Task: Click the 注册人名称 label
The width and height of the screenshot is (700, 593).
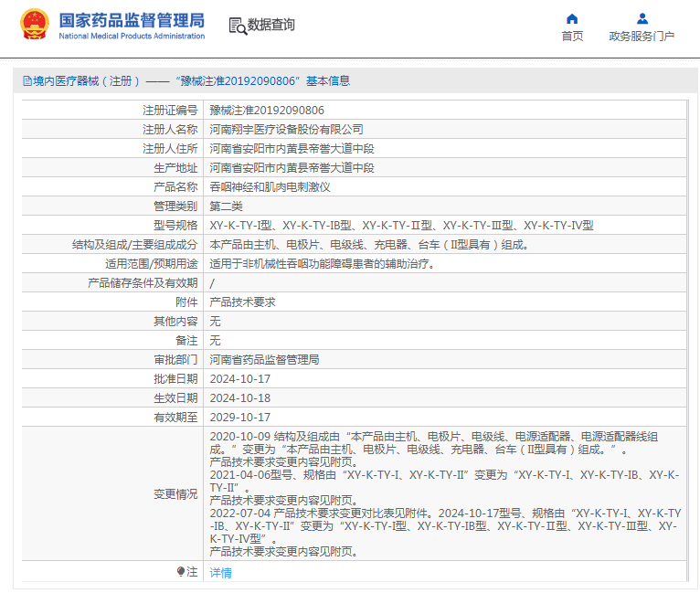Action: coord(170,130)
